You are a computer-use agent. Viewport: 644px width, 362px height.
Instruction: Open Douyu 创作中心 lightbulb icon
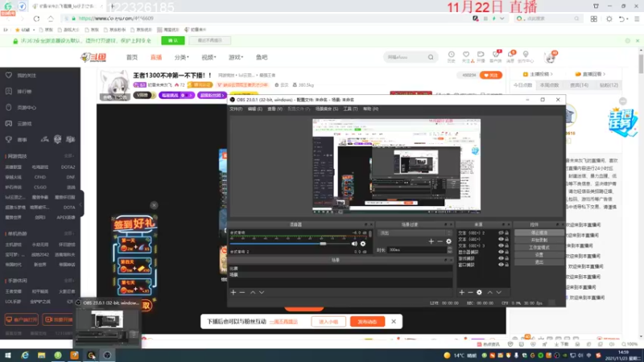526,56
